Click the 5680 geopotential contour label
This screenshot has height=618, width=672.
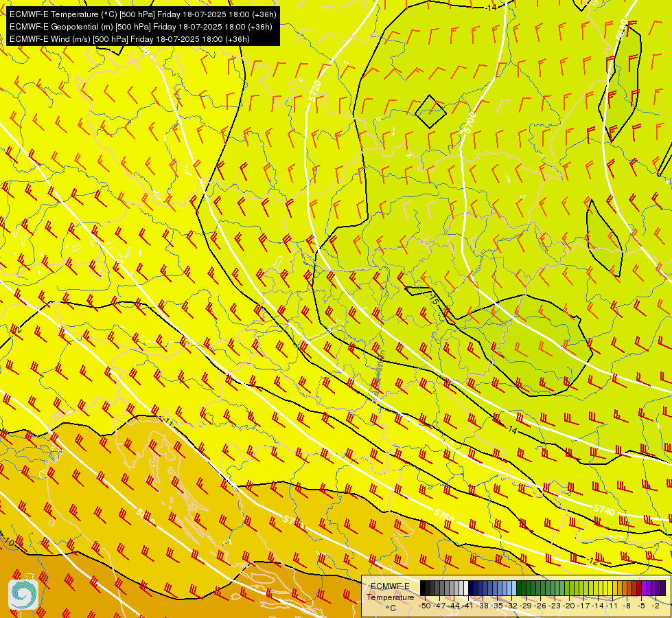(623, 30)
